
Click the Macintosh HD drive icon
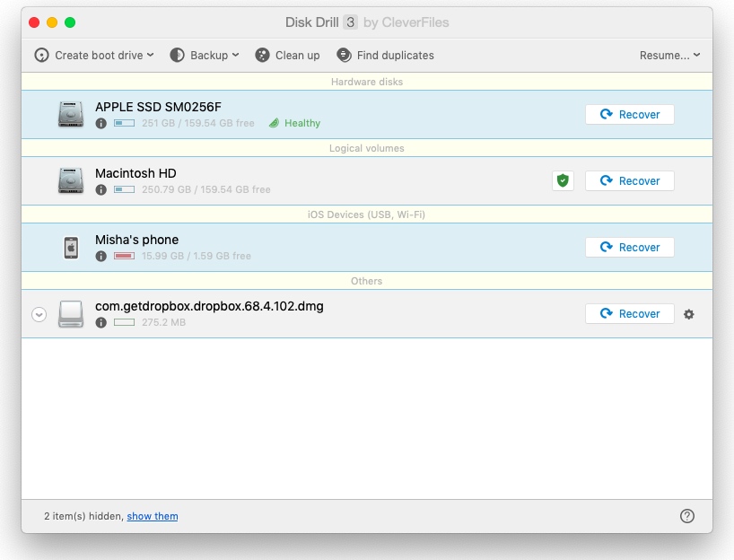71,180
